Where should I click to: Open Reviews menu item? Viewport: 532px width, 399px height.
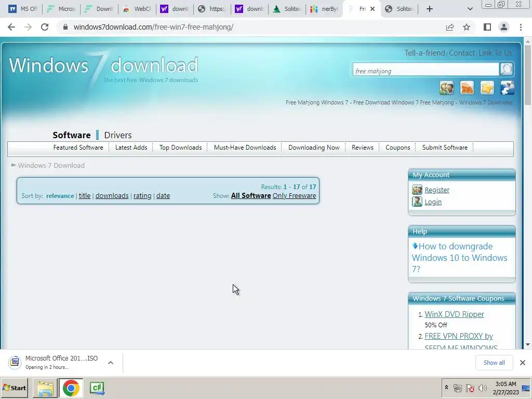pos(362,148)
